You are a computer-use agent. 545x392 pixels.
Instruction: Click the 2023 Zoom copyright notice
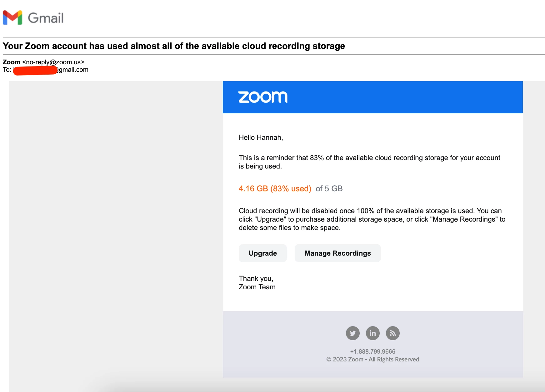coord(372,359)
